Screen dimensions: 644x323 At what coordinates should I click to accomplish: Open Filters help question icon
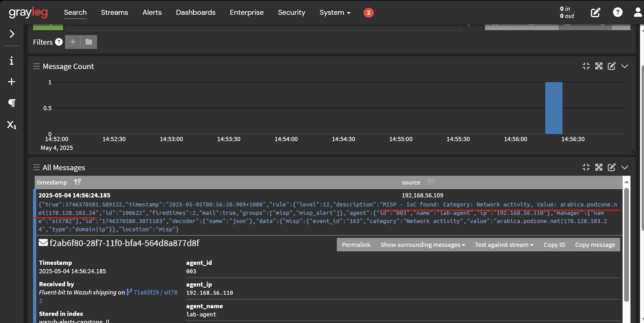tap(59, 42)
